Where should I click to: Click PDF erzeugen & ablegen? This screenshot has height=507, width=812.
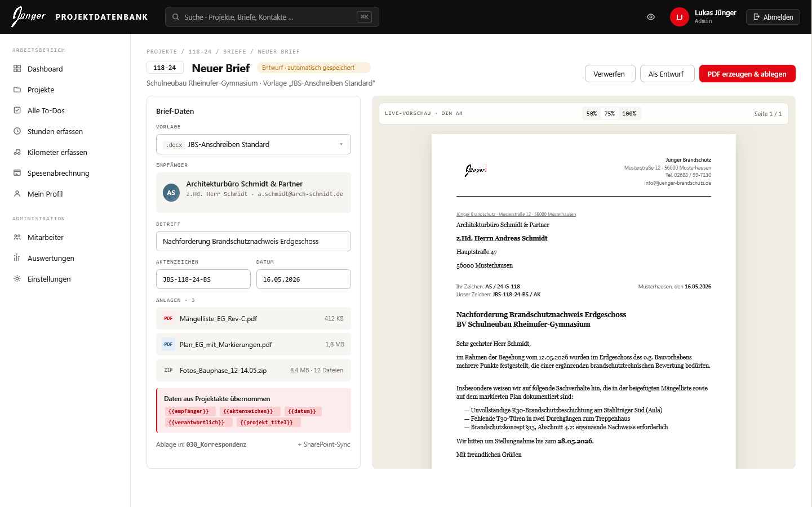tap(747, 74)
